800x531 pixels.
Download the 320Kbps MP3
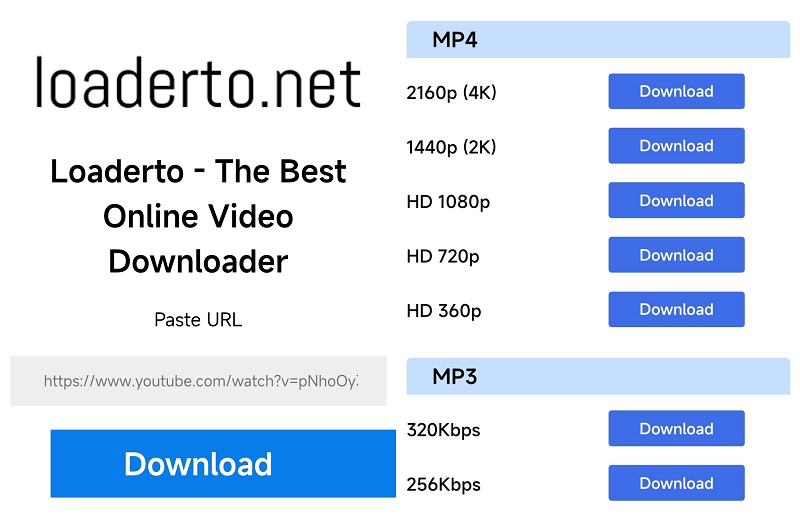click(676, 428)
